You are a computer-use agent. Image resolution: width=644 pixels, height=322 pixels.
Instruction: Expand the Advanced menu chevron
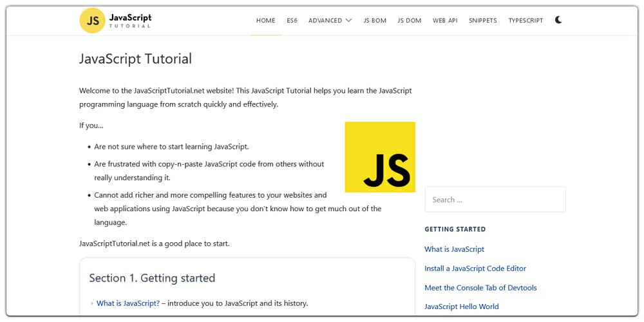click(x=348, y=20)
